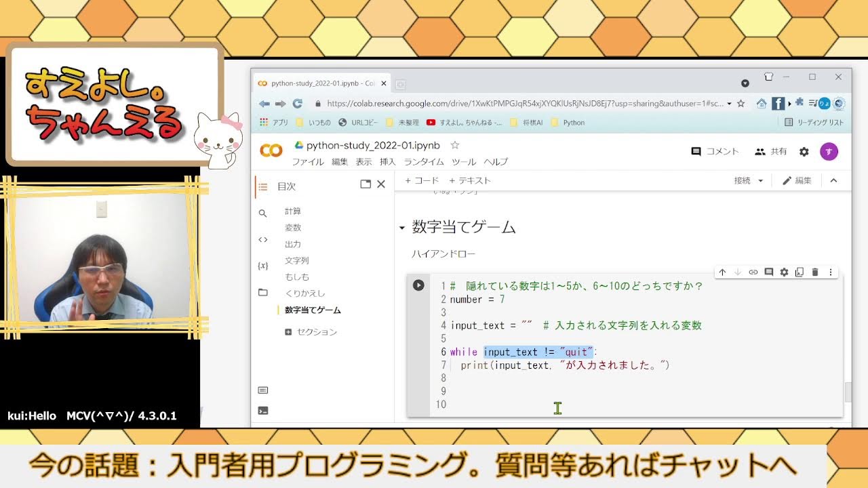Collapse the 数字当てゲーム section

[x=401, y=228]
